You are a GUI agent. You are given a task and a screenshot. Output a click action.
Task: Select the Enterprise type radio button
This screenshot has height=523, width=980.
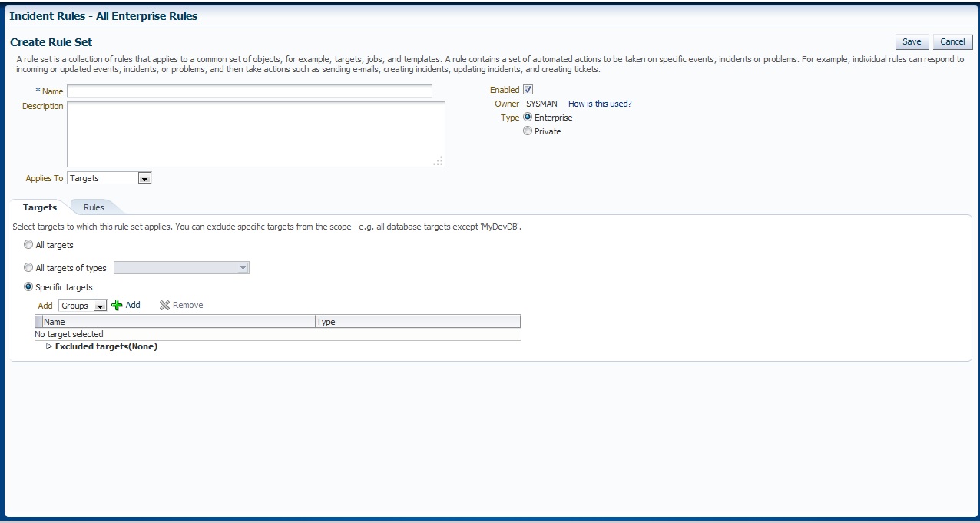(x=528, y=118)
